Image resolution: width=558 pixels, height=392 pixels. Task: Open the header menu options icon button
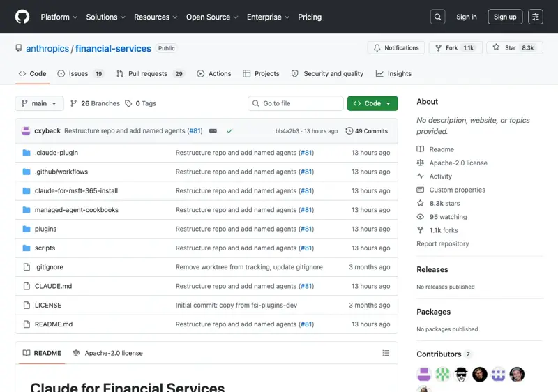click(x=535, y=17)
